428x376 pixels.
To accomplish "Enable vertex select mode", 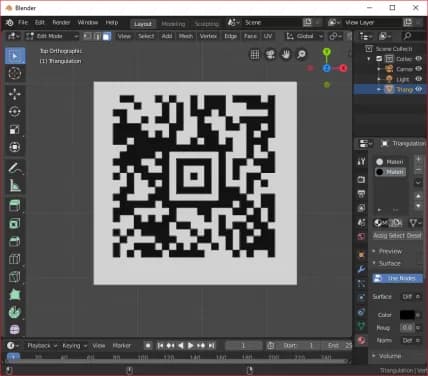I will (x=87, y=36).
